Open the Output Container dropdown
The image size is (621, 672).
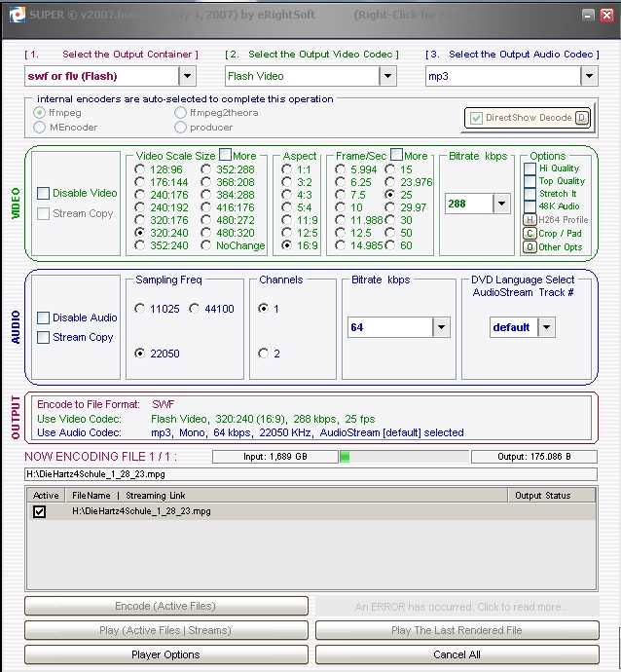tap(187, 75)
